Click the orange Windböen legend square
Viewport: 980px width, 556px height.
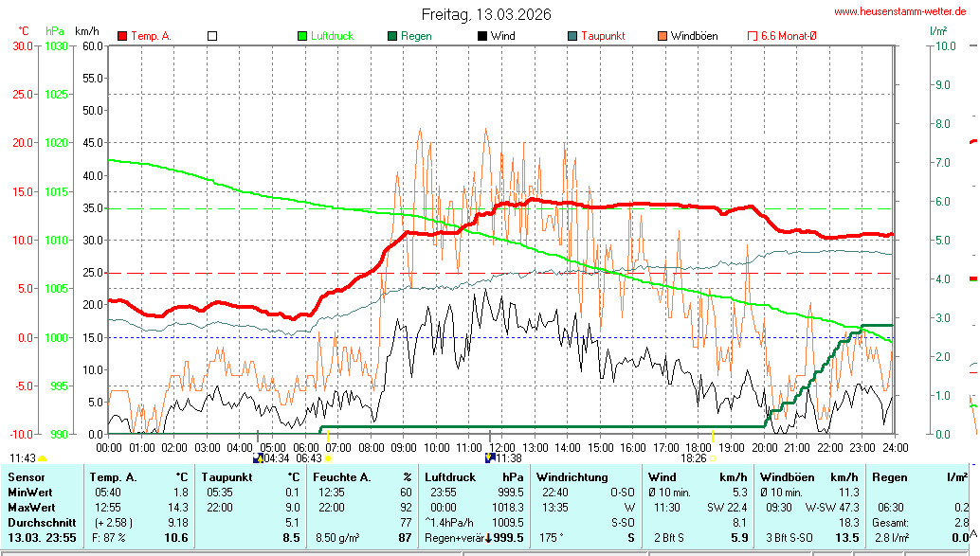662,36
